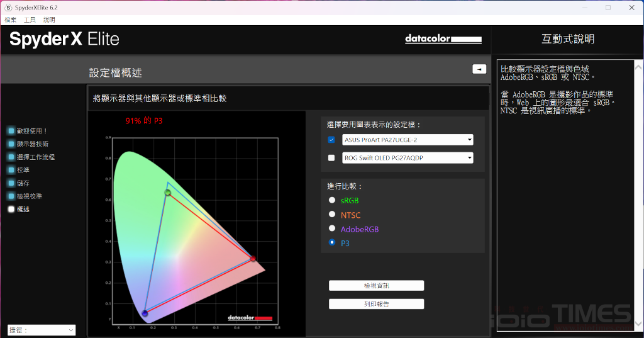Click the P3 label text
Image resolution: width=644 pixels, height=338 pixels.
pos(345,244)
